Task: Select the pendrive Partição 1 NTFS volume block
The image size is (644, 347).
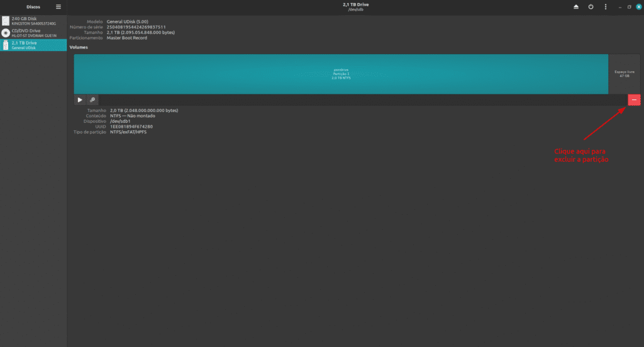Action: [x=340, y=74]
